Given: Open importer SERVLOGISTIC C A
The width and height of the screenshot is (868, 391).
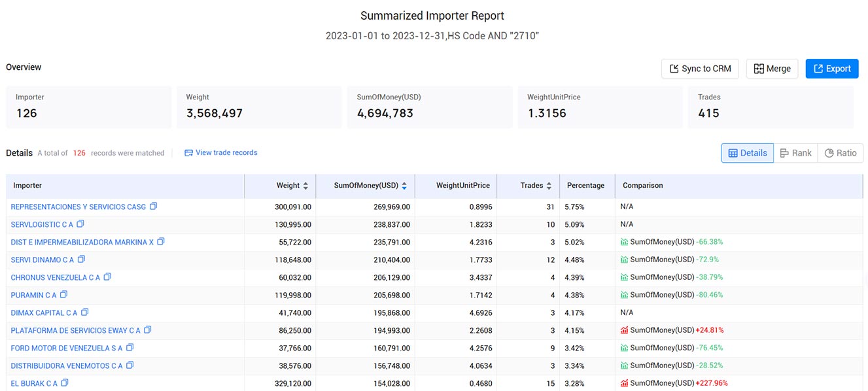Looking at the screenshot, I should (x=43, y=224).
